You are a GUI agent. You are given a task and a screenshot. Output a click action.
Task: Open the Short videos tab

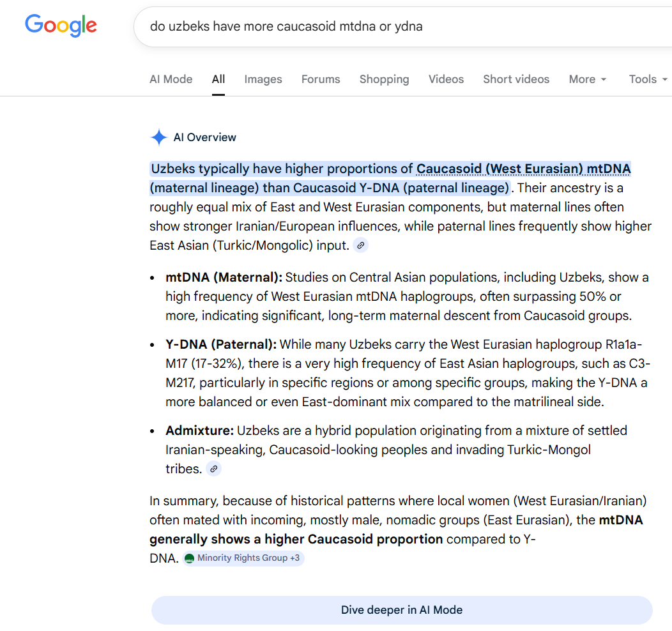[x=516, y=79]
